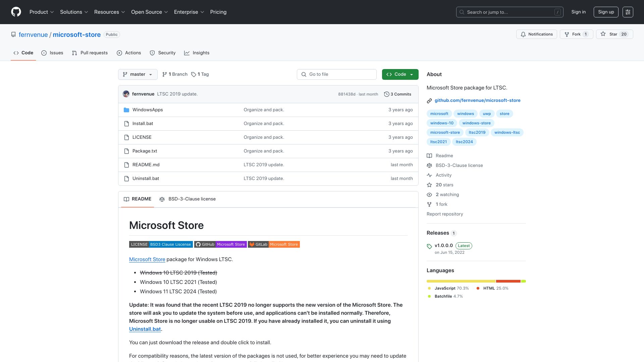The image size is (644, 362).
Task: Click the link icon beside the repository URL
Action: tap(429, 101)
